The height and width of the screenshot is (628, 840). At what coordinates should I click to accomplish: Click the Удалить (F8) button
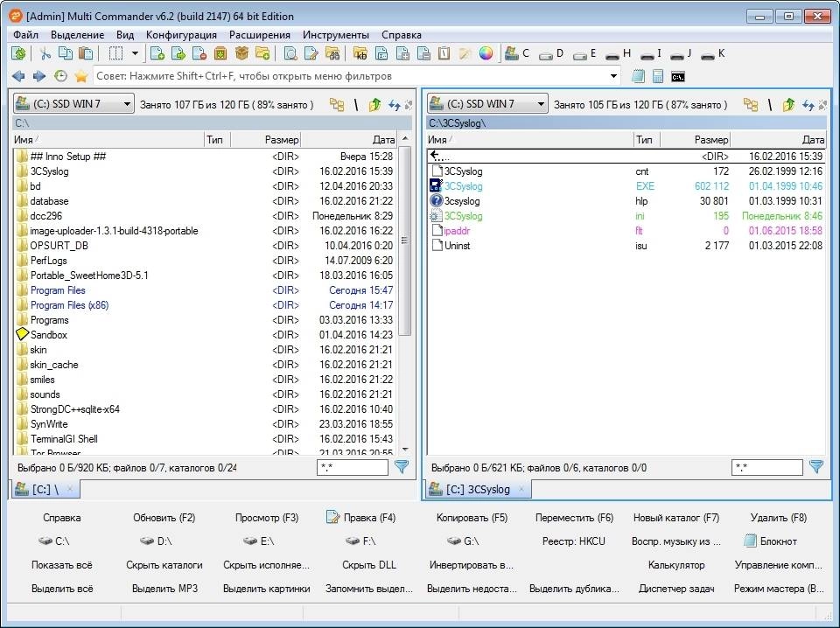(779, 518)
